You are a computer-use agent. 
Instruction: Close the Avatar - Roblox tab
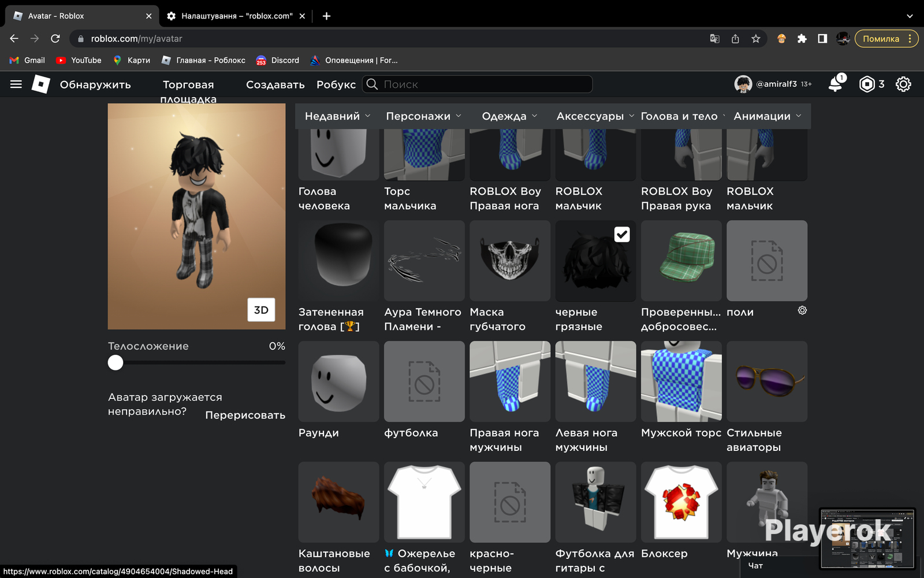[148, 16]
